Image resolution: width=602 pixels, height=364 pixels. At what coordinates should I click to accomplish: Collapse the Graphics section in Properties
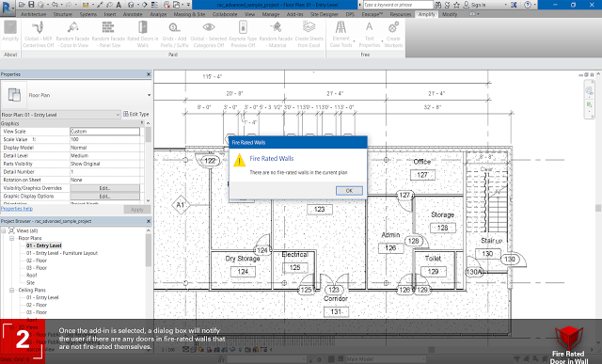pyautogui.click(x=142, y=123)
